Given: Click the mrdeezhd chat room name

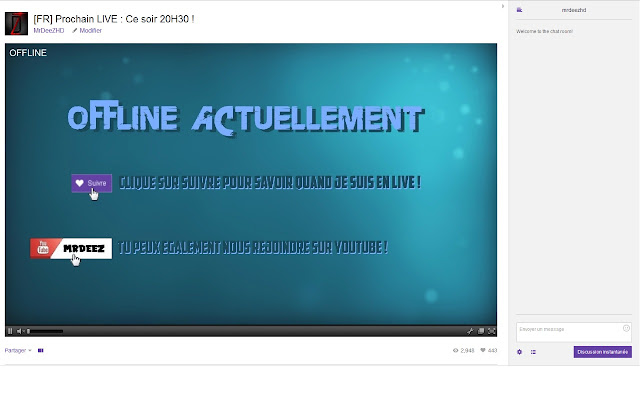Looking at the screenshot, I should 573,10.
